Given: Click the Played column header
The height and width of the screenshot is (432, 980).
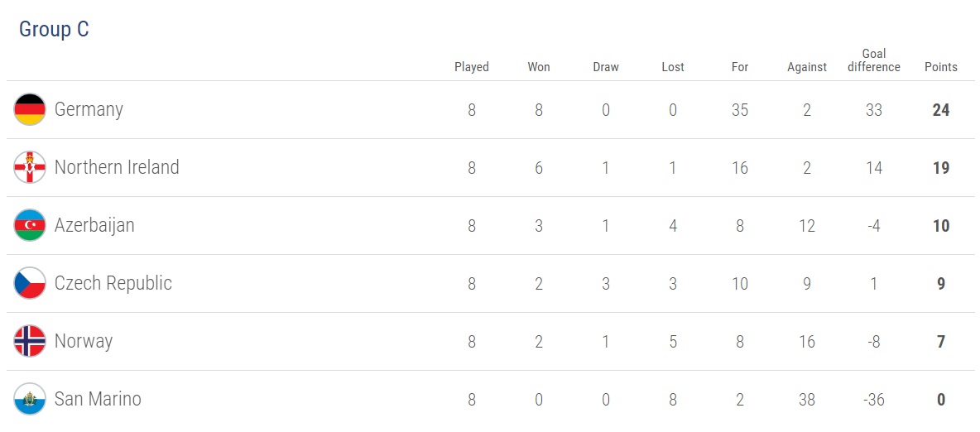Looking at the screenshot, I should click(472, 67).
